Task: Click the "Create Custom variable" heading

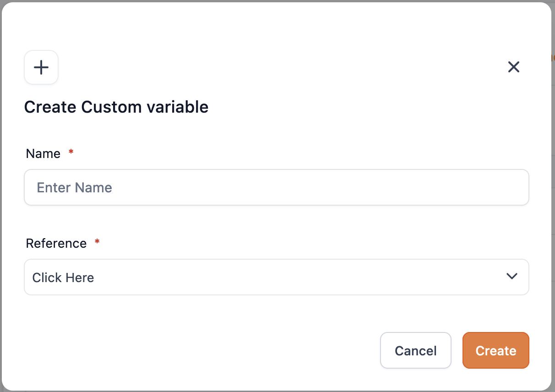Action: 116,107
